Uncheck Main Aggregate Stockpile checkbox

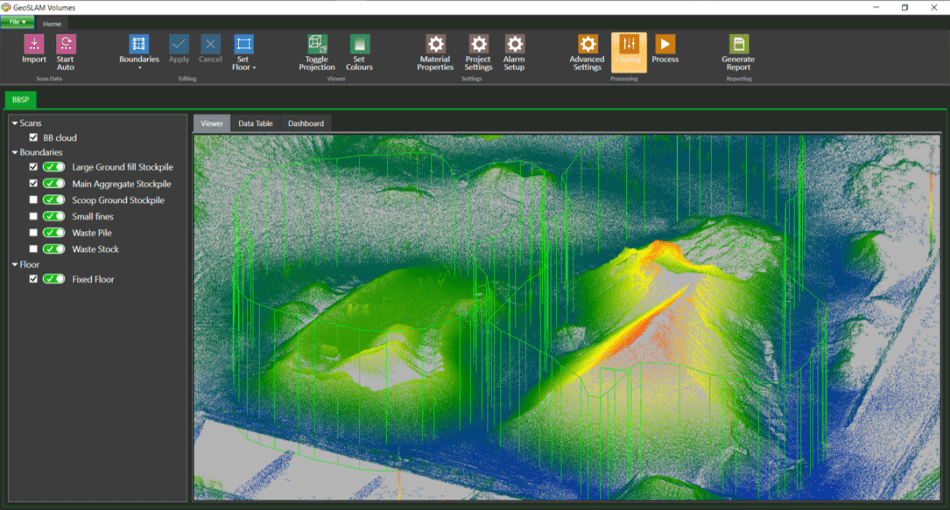point(33,183)
